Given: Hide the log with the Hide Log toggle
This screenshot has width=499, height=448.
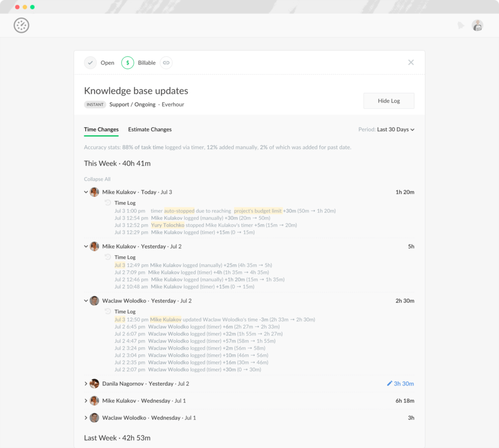Looking at the screenshot, I should coord(388,101).
